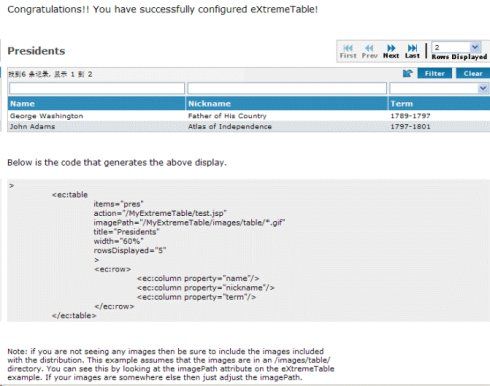The height and width of the screenshot is (386, 490).
Task: Click the rowsDisplayed="5" code line
Action: tap(130, 251)
